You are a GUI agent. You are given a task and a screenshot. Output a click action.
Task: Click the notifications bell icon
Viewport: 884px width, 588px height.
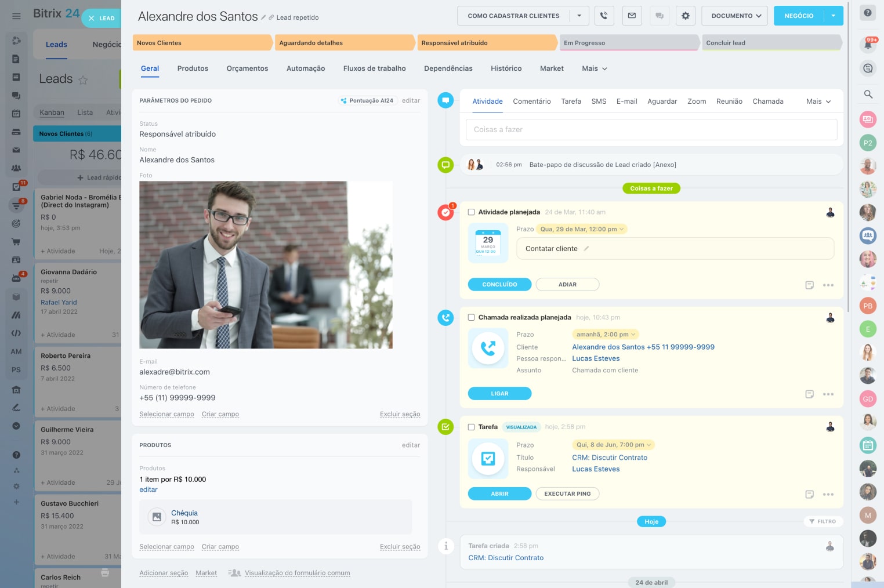(x=868, y=45)
